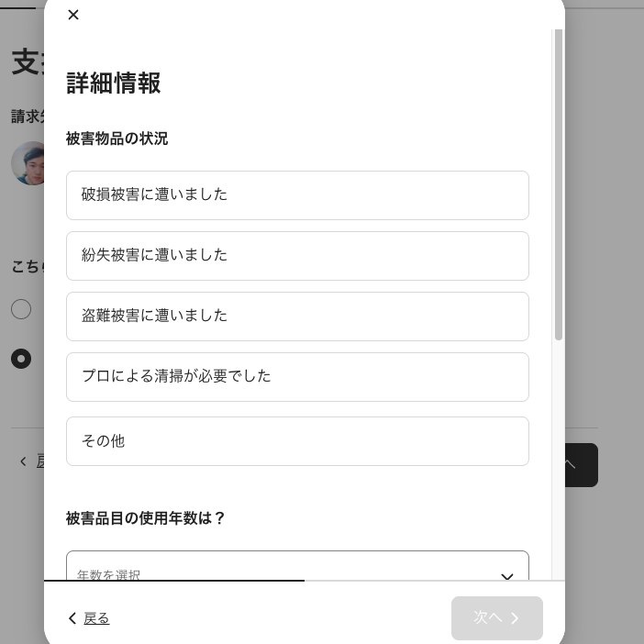The image size is (644, 644).
Task: Click the right chevron icon on 次へ
Action: click(516, 619)
